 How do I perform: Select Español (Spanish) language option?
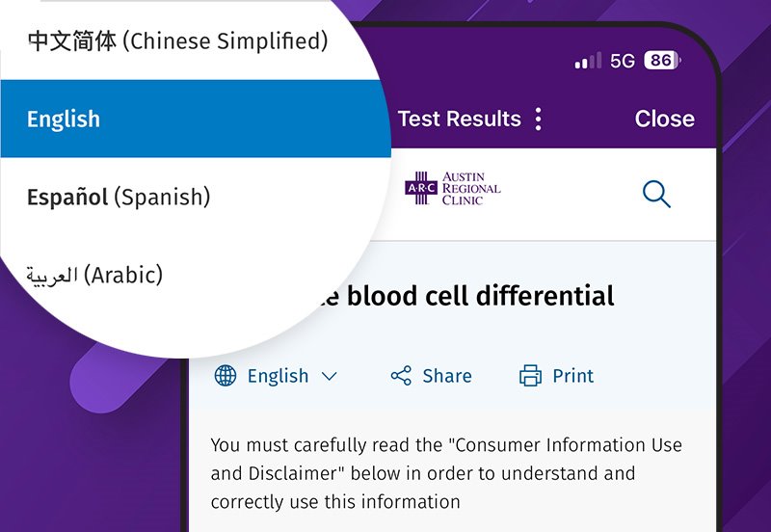tap(118, 197)
